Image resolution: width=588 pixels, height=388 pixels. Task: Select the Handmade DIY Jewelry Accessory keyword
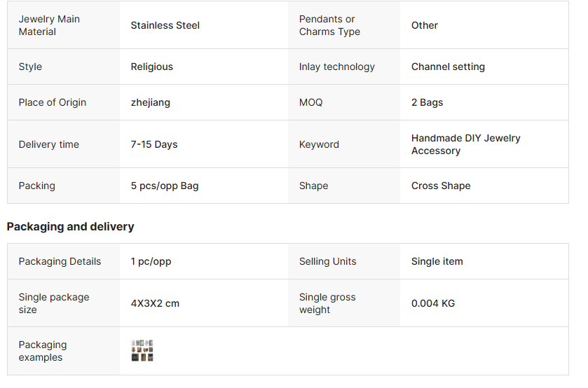coord(465,144)
